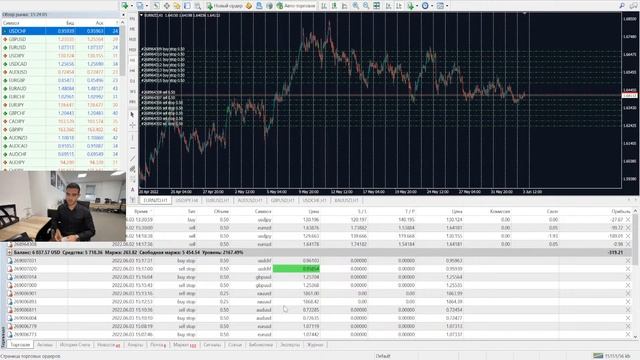Toggle the M30 timeframe button
Screen dimensions: 640x360
click(x=132, y=50)
